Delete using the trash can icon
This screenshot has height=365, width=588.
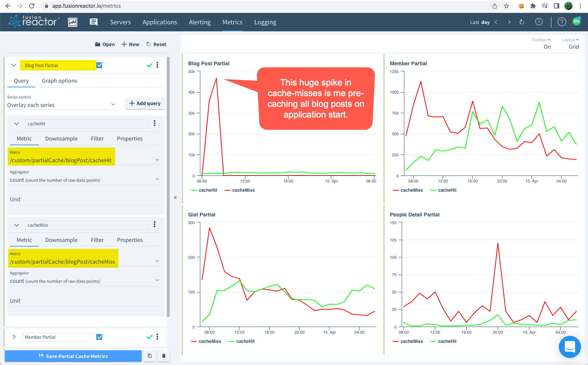(x=164, y=356)
